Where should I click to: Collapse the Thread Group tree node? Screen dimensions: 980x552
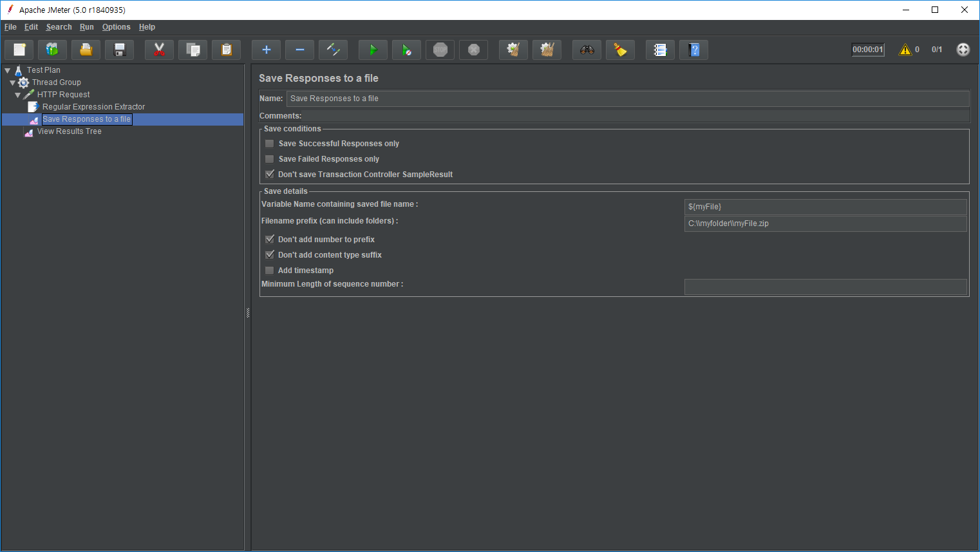(x=12, y=82)
